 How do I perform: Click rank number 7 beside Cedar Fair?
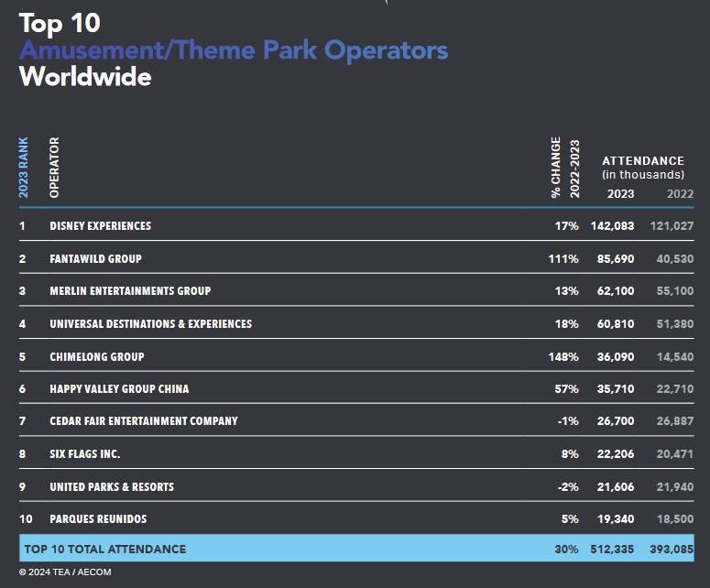point(22,421)
